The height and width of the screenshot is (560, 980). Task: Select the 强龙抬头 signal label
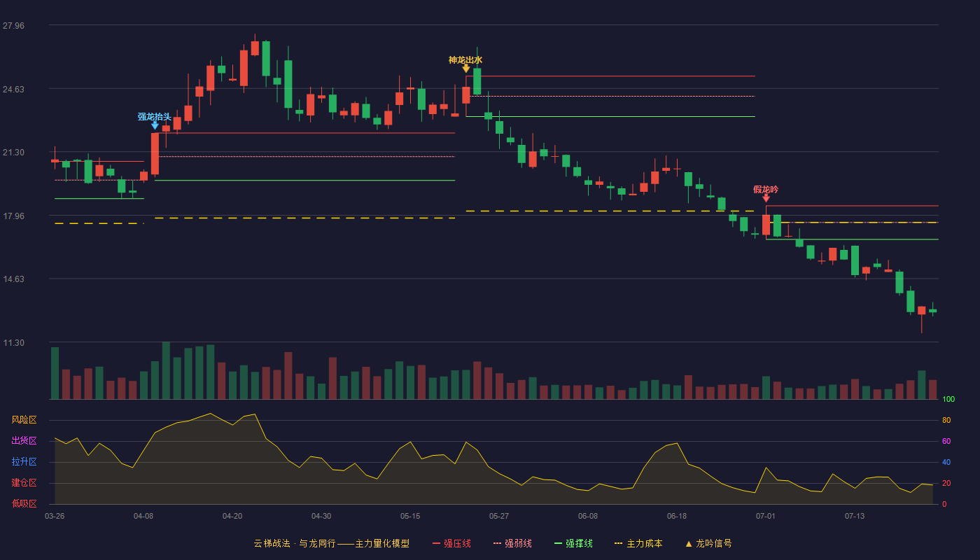tap(154, 116)
